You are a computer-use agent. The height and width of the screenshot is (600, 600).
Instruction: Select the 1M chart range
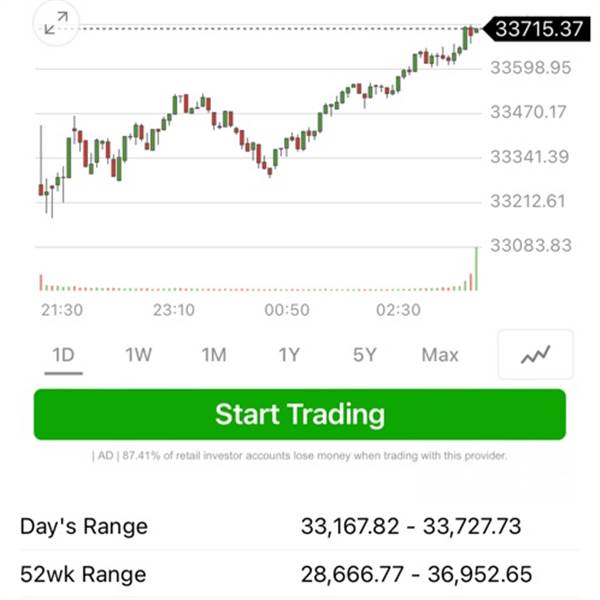[214, 355]
